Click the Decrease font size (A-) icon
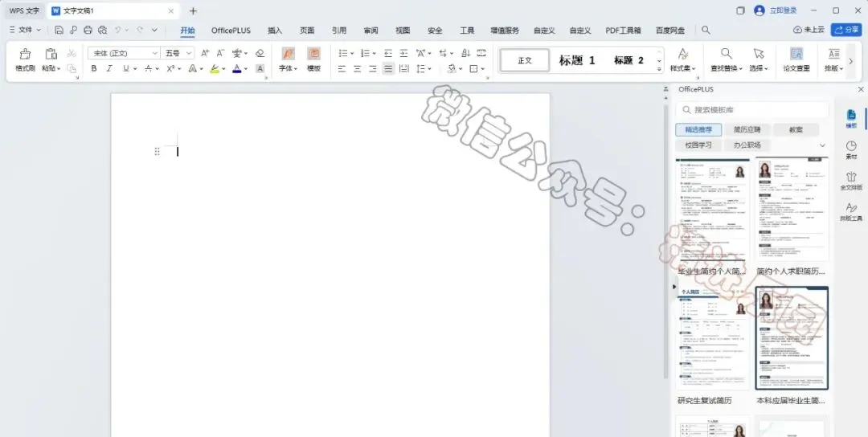This screenshot has height=437, width=868. tap(220, 53)
